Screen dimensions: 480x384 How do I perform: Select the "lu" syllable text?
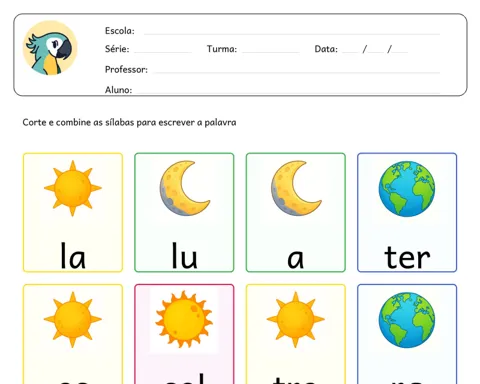pyautogui.click(x=184, y=256)
